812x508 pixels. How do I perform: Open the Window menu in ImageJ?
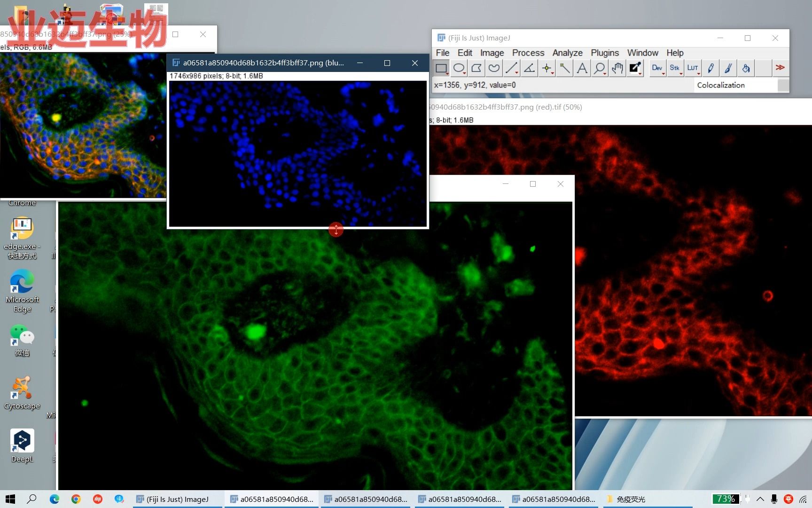pyautogui.click(x=642, y=53)
